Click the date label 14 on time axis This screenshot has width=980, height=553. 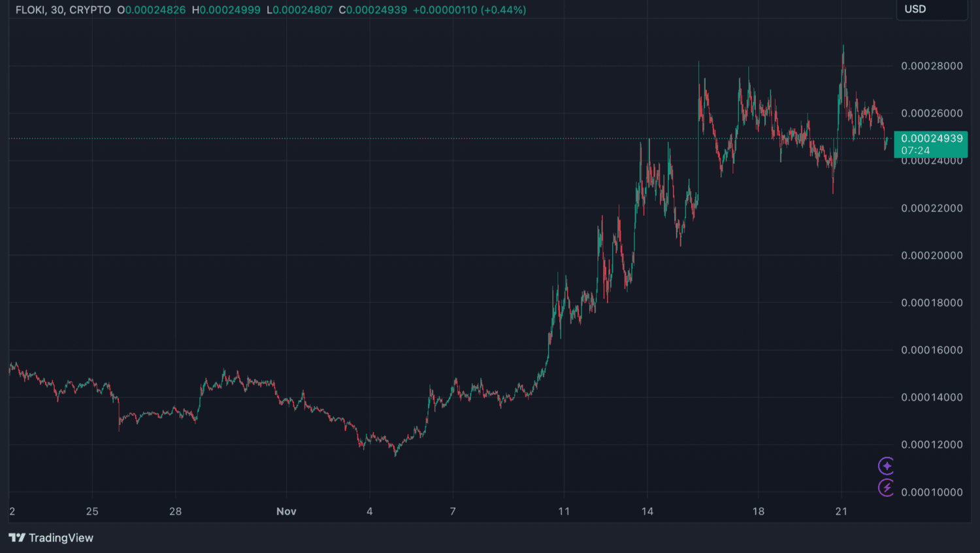647,511
